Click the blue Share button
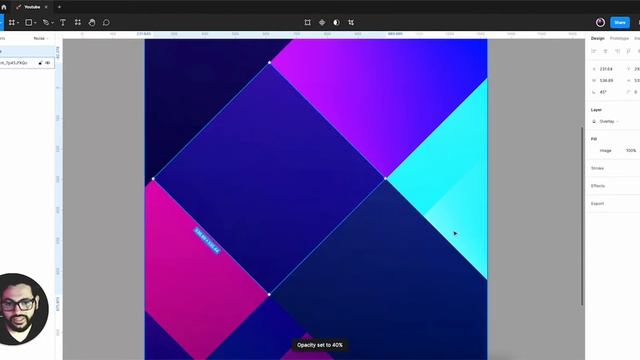640x360 pixels. 620,22
